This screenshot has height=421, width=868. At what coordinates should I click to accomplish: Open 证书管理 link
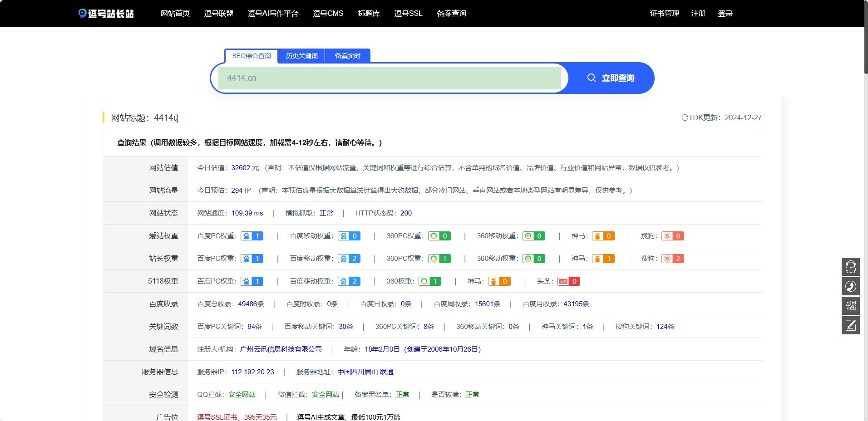click(x=665, y=13)
